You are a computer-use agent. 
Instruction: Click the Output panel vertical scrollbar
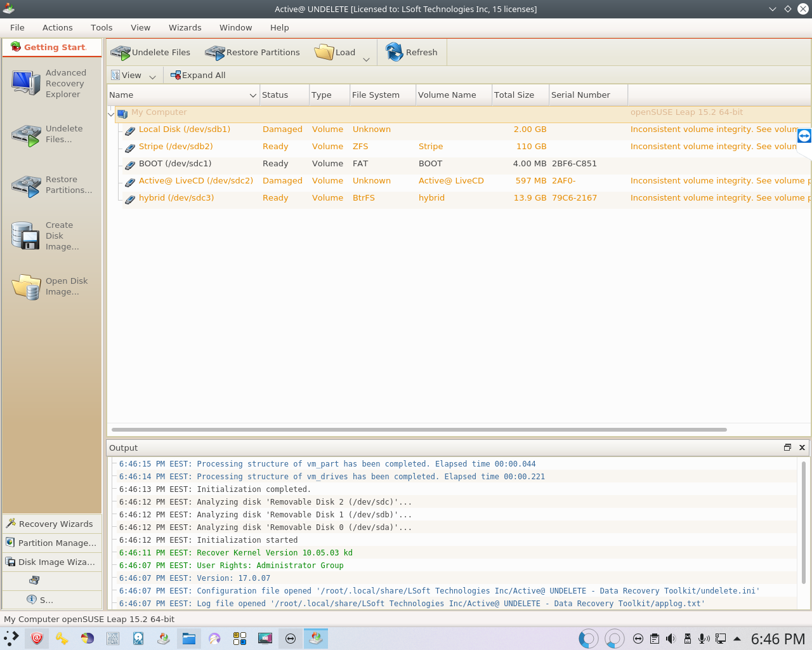coord(804,522)
